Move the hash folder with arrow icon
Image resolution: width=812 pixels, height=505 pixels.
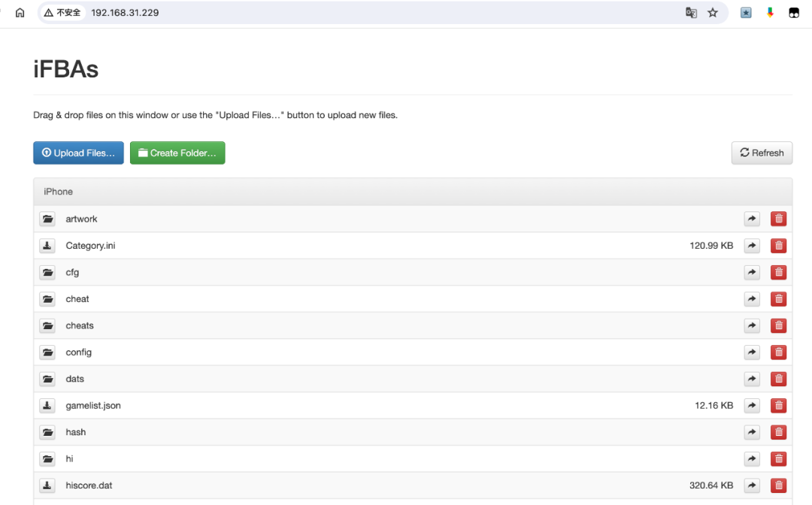click(752, 432)
